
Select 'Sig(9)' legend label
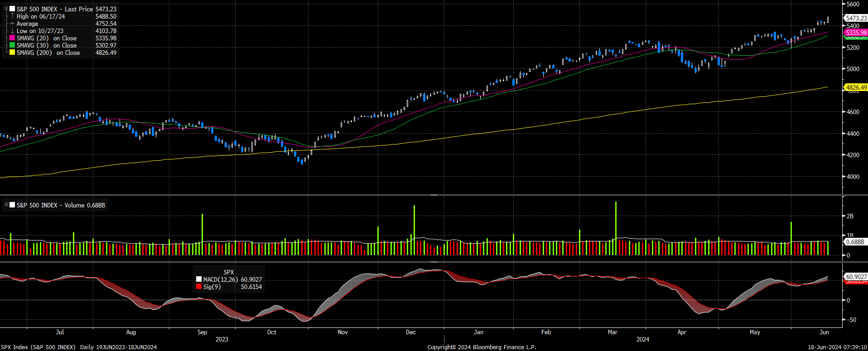click(x=212, y=287)
